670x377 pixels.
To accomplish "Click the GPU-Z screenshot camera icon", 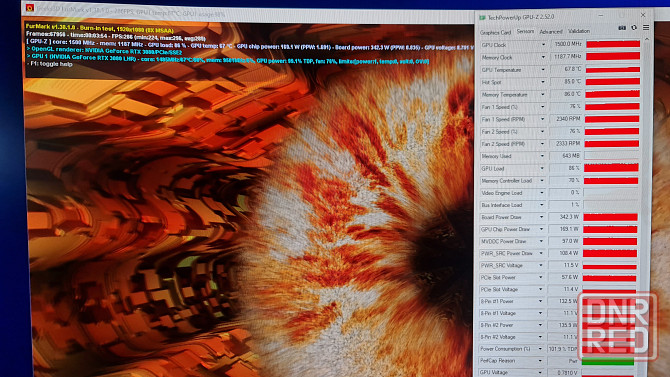I will tap(622, 28).
